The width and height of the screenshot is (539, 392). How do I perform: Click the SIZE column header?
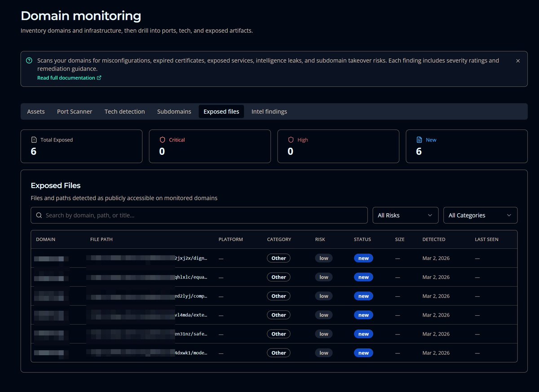click(x=400, y=239)
